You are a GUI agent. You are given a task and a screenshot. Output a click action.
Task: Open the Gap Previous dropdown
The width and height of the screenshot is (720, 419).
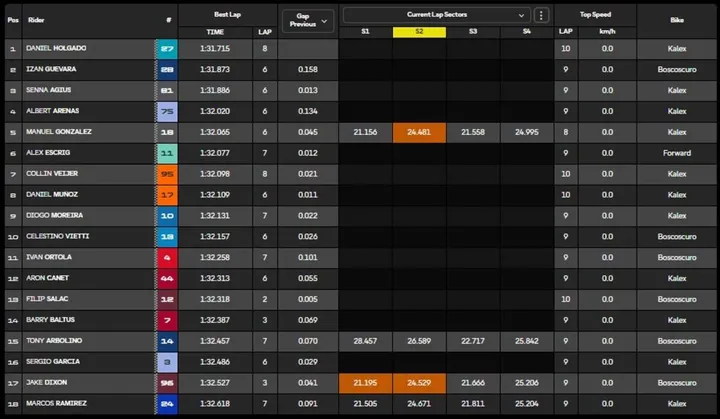tap(308, 21)
